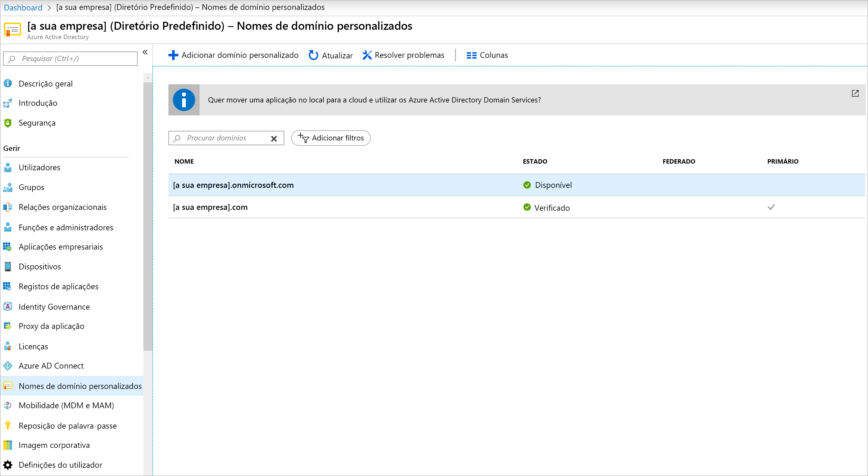Select the [a sua empresa].onmicrosoft.com row
The image size is (868, 476).
(x=517, y=185)
